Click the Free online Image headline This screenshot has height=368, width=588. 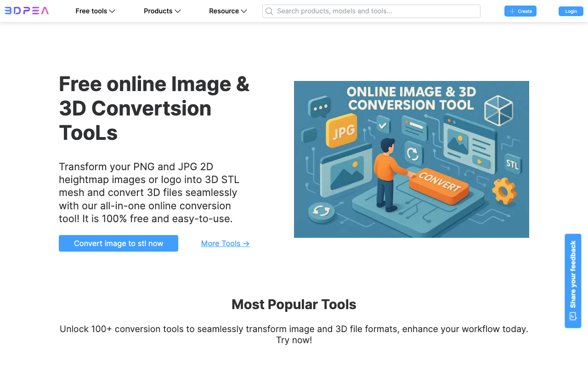pyautogui.click(x=154, y=109)
